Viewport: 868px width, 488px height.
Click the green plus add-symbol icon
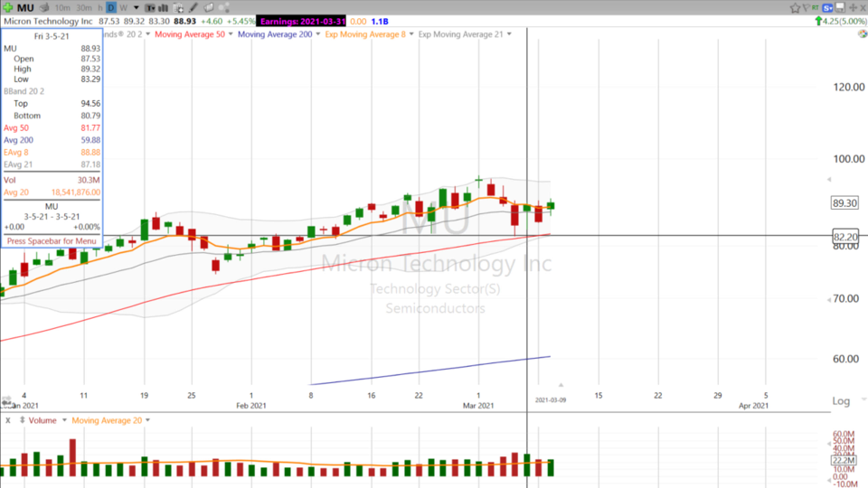[x=8, y=8]
